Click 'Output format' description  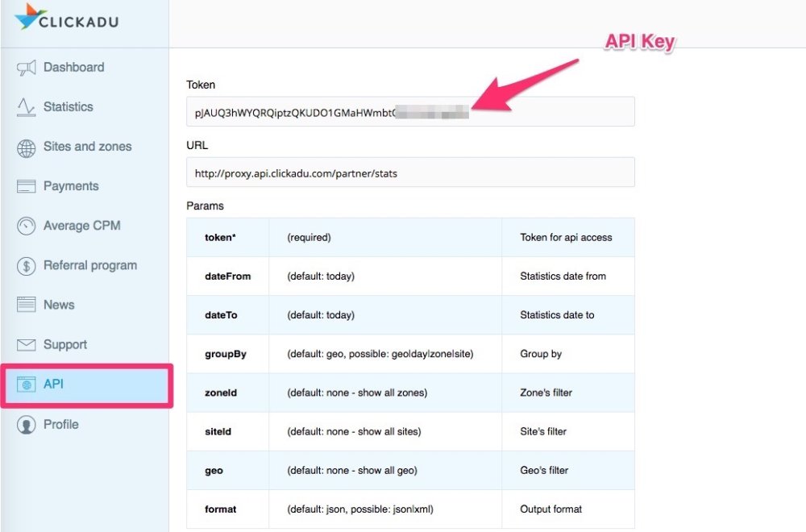click(551, 509)
